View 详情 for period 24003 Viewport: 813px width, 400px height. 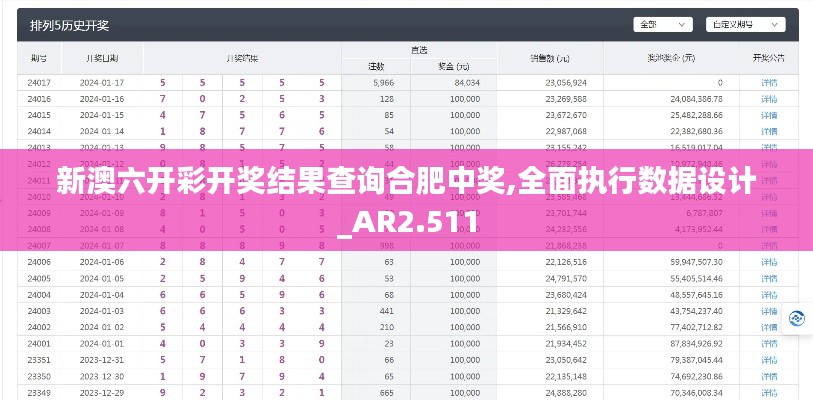[x=768, y=311]
